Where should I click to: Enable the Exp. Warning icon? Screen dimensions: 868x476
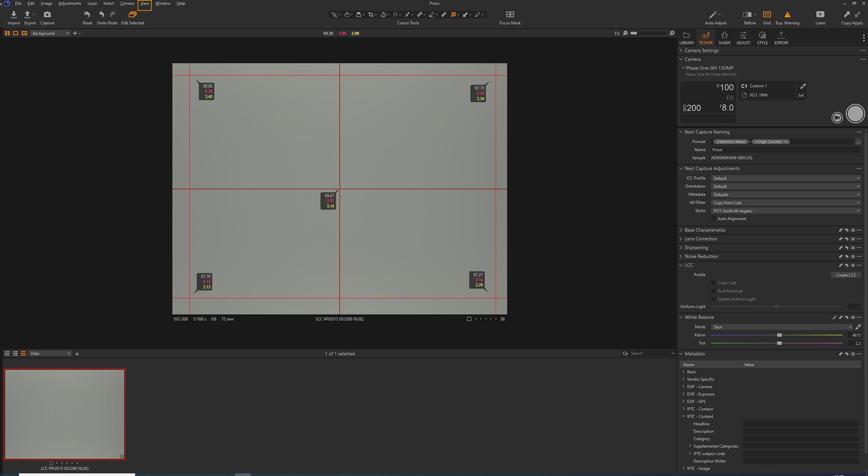pyautogui.click(x=788, y=15)
